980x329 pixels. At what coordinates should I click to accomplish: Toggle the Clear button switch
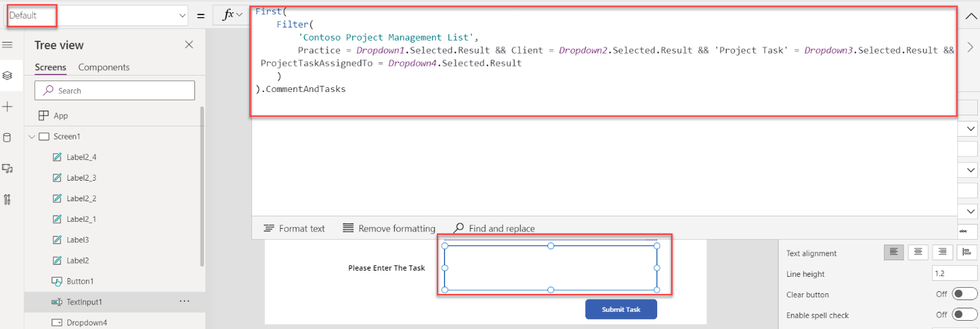pyautogui.click(x=965, y=294)
